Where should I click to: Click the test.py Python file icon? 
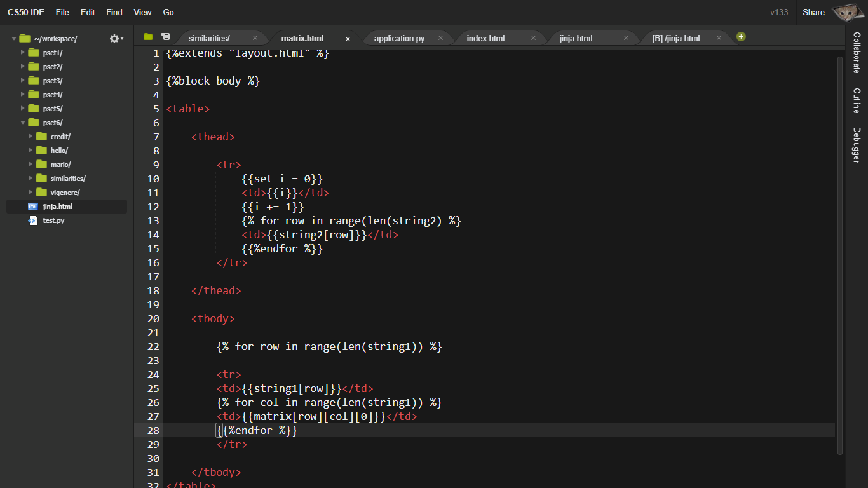pyautogui.click(x=33, y=220)
